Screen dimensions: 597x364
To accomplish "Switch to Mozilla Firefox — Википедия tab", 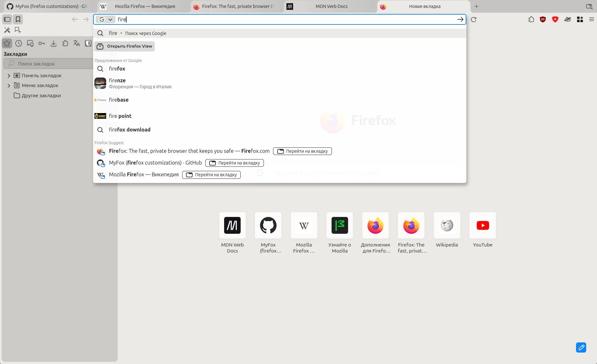I will [142, 6].
